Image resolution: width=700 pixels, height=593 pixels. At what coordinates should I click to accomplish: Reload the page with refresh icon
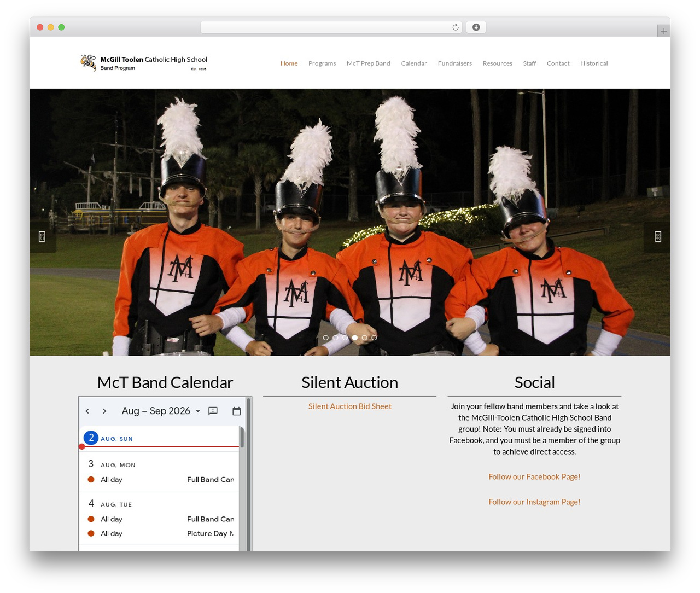(x=455, y=27)
